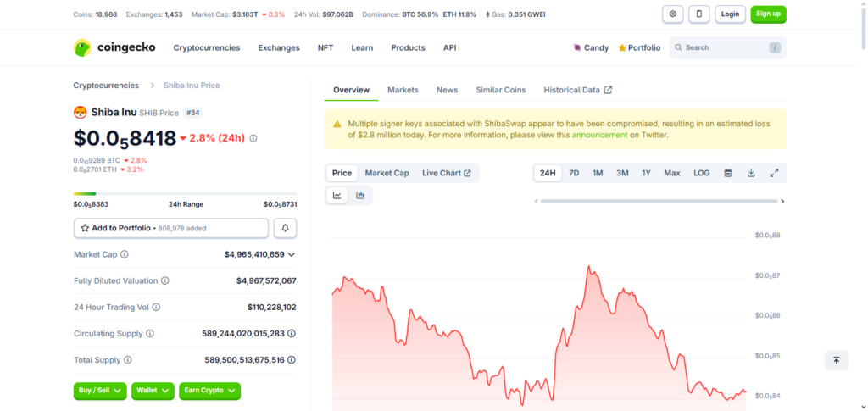
Task: Open the Exchanges menu in navigation
Action: point(279,48)
